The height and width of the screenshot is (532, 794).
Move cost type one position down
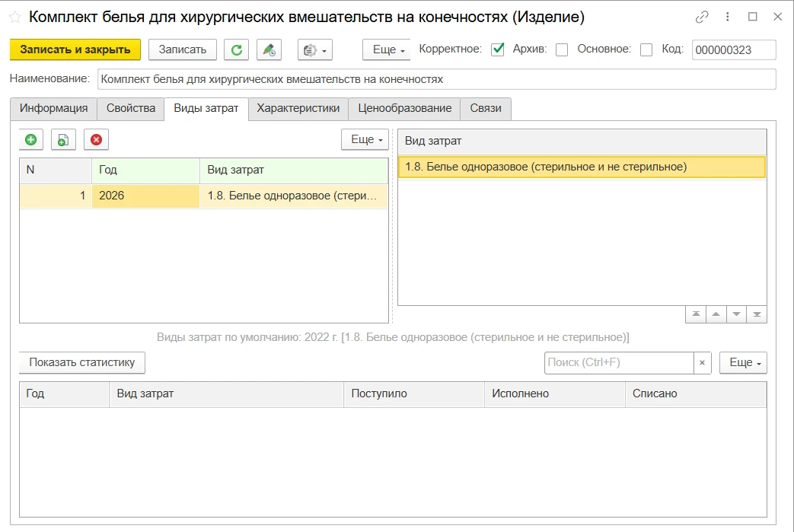tap(736, 314)
